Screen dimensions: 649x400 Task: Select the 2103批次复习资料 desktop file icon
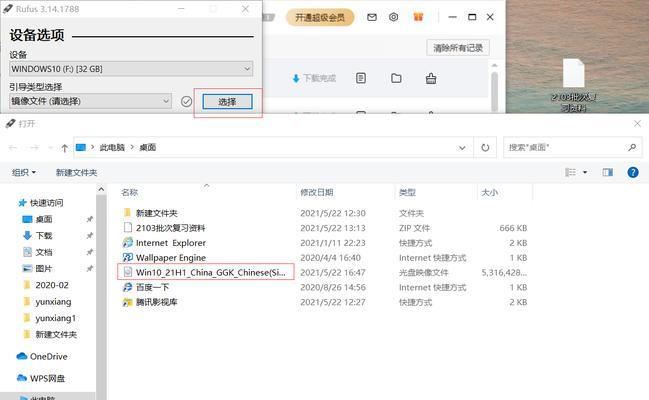pyautogui.click(x=574, y=85)
